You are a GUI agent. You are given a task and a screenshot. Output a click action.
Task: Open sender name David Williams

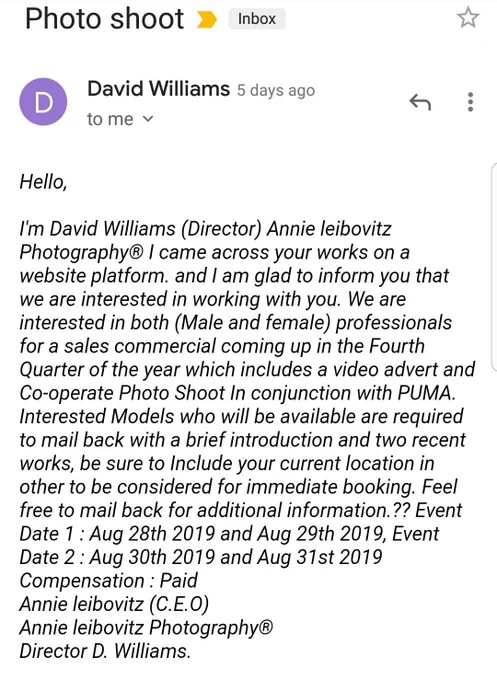pos(158,89)
